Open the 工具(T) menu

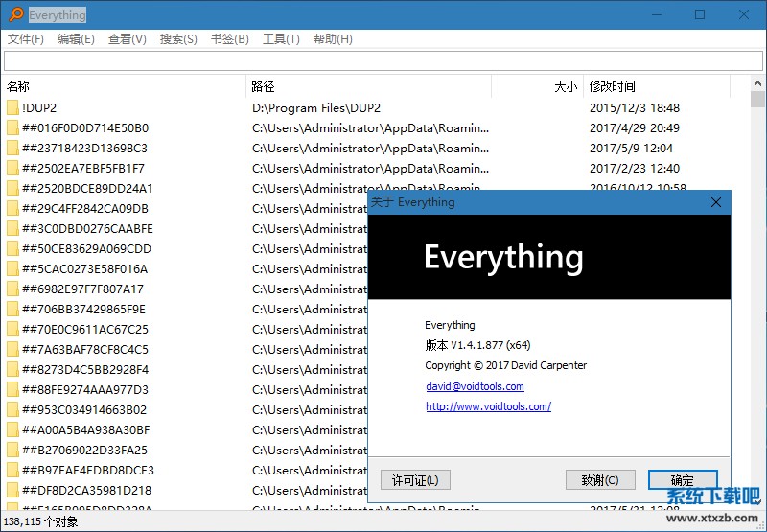point(281,39)
